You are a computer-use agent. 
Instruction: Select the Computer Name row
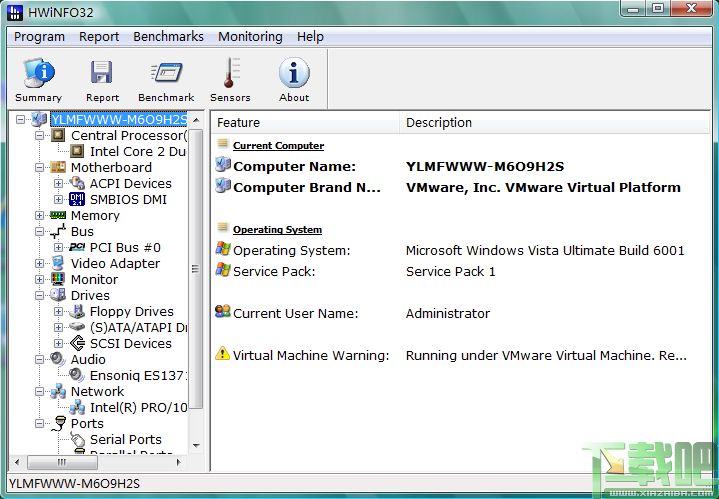pos(461,166)
